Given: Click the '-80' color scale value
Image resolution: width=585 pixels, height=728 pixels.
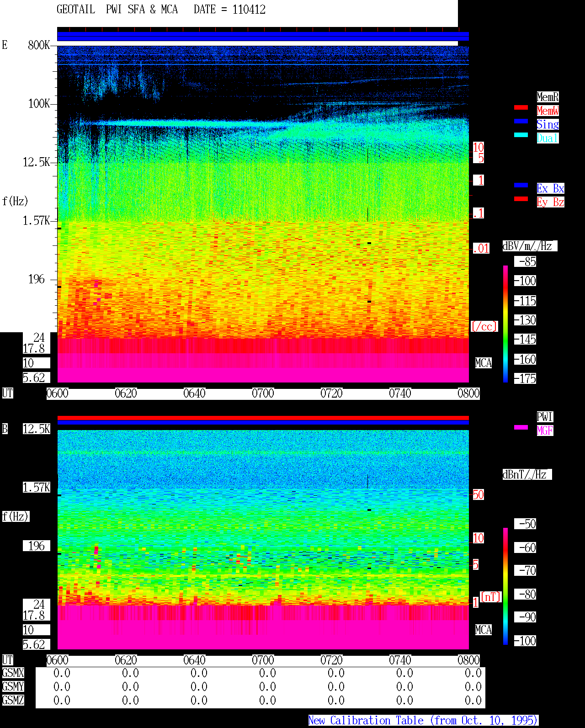Looking at the screenshot, I should pos(526,594).
